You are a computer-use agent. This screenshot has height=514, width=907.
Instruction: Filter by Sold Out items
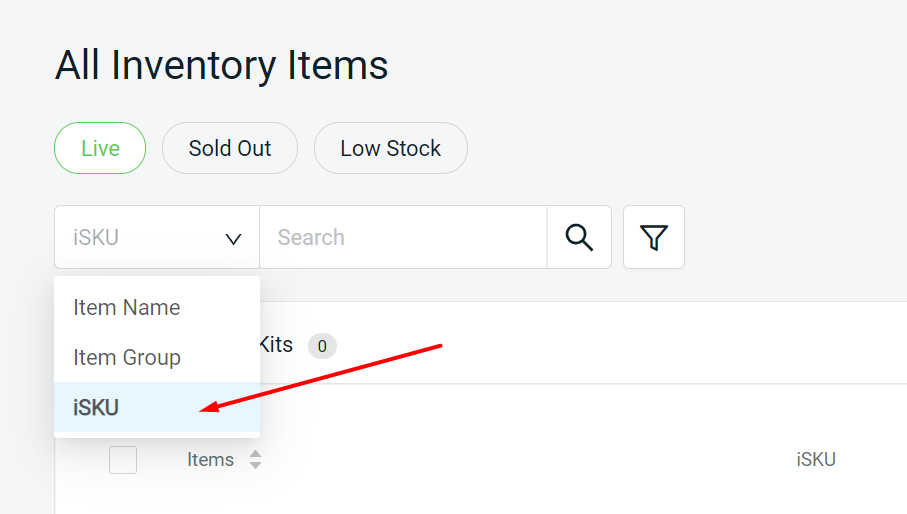coord(230,148)
